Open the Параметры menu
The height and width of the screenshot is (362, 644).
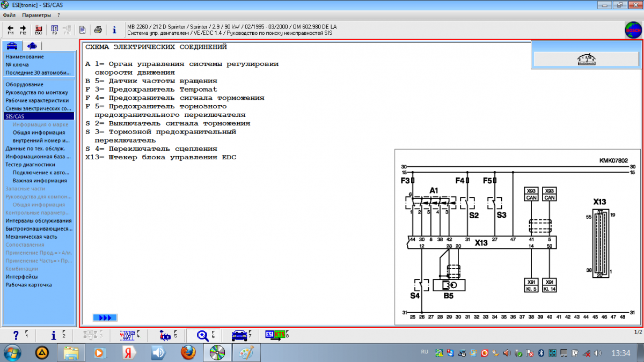tap(37, 15)
